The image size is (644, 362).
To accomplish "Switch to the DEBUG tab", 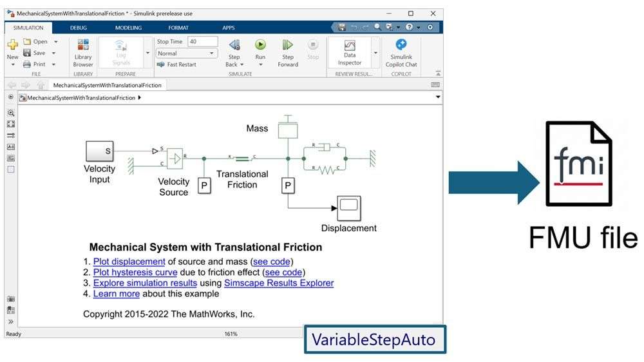I will click(x=78, y=28).
